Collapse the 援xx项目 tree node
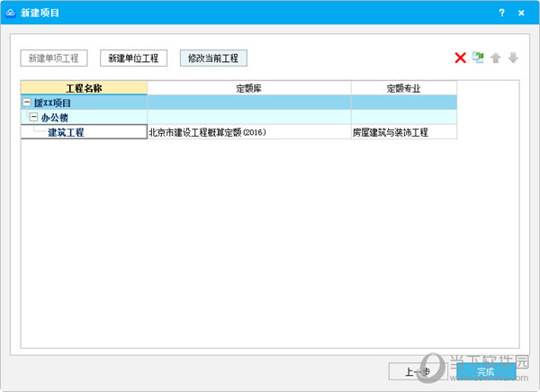540x392 pixels. [27, 102]
